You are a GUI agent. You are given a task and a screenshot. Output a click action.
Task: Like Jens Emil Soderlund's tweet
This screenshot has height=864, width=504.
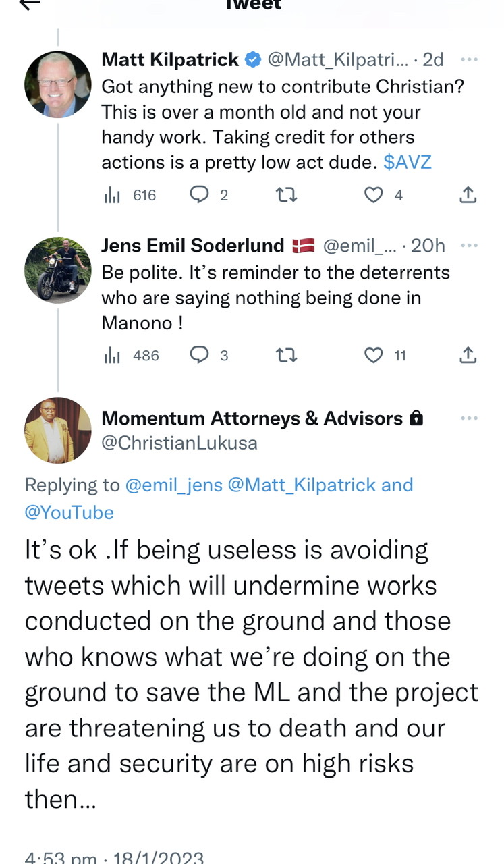point(373,355)
